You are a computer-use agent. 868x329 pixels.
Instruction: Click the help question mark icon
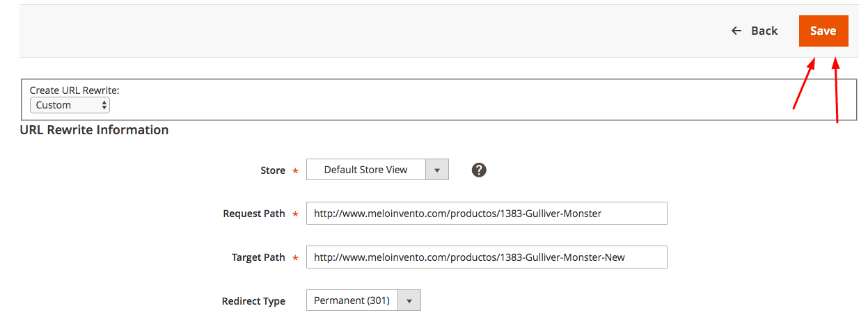pos(479,170)
